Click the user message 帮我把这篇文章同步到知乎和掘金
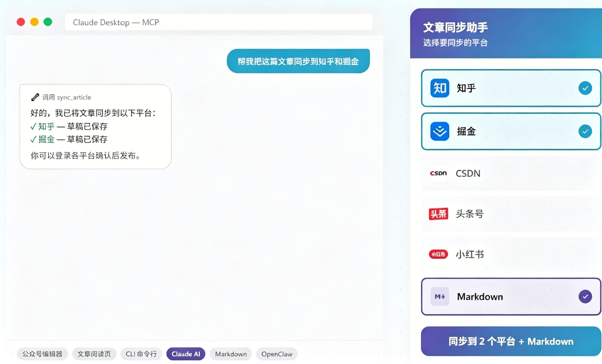This screenshot has height=364, width=602. 298,61
